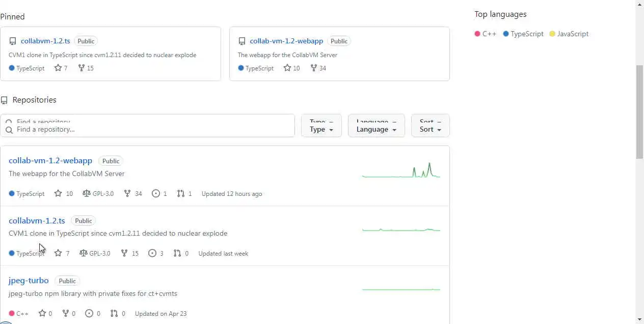Filter by C++ in Top languages

click(x=486, y=34)
